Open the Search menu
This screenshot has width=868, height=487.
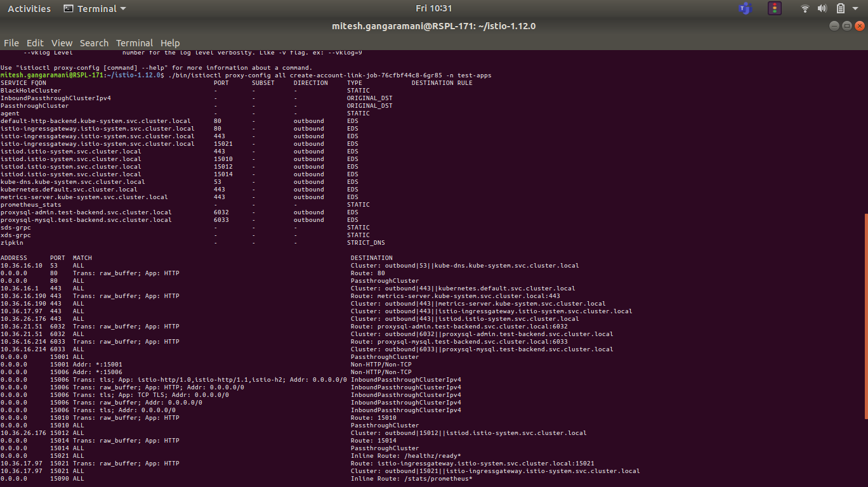(94, 43)
